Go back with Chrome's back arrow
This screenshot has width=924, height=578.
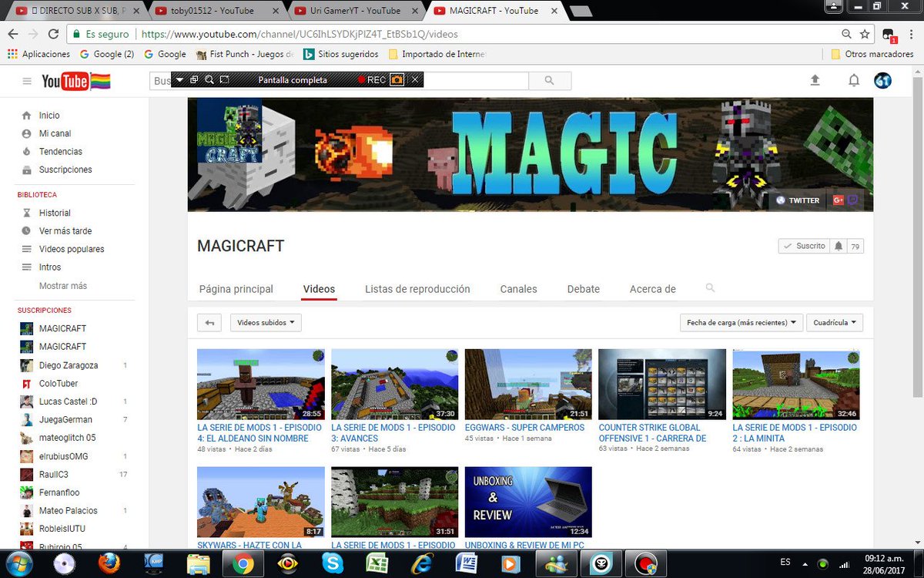[x=12, y=34]
